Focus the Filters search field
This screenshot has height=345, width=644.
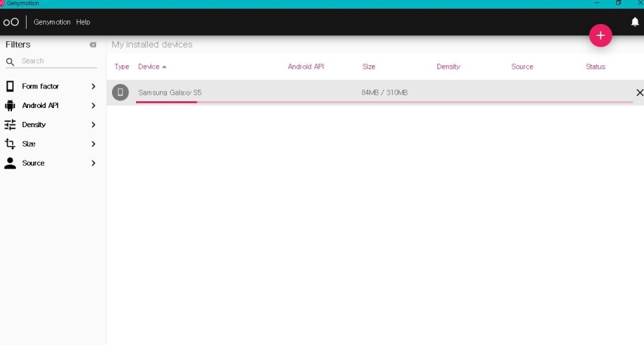click(x=51, y=61)
